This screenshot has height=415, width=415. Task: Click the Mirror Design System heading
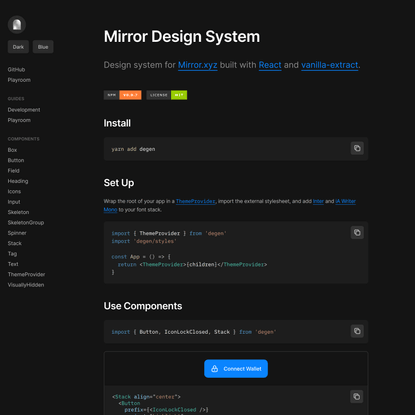[x=182, y=36]
